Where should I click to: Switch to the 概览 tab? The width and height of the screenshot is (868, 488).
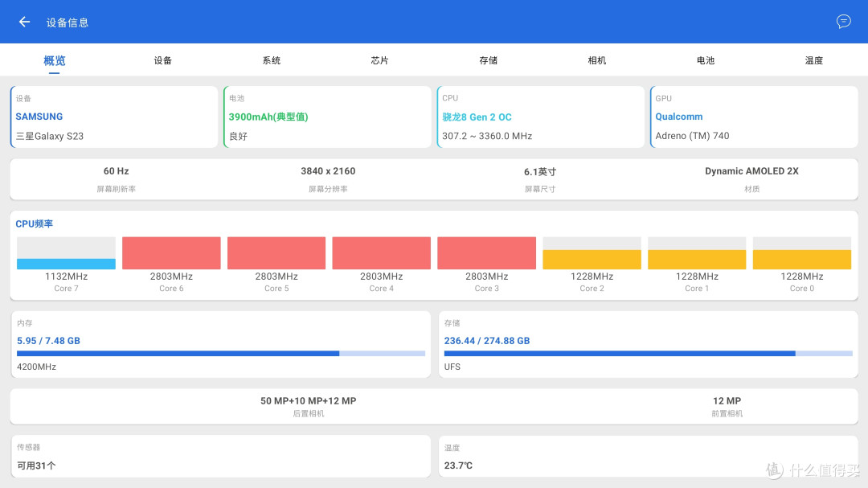(x=55, y=60)
